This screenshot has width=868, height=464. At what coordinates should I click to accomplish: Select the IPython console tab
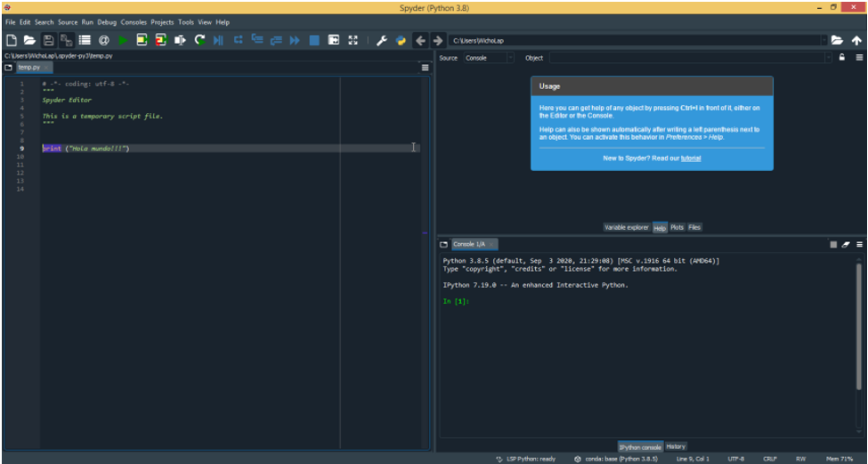tap(640, 447)
